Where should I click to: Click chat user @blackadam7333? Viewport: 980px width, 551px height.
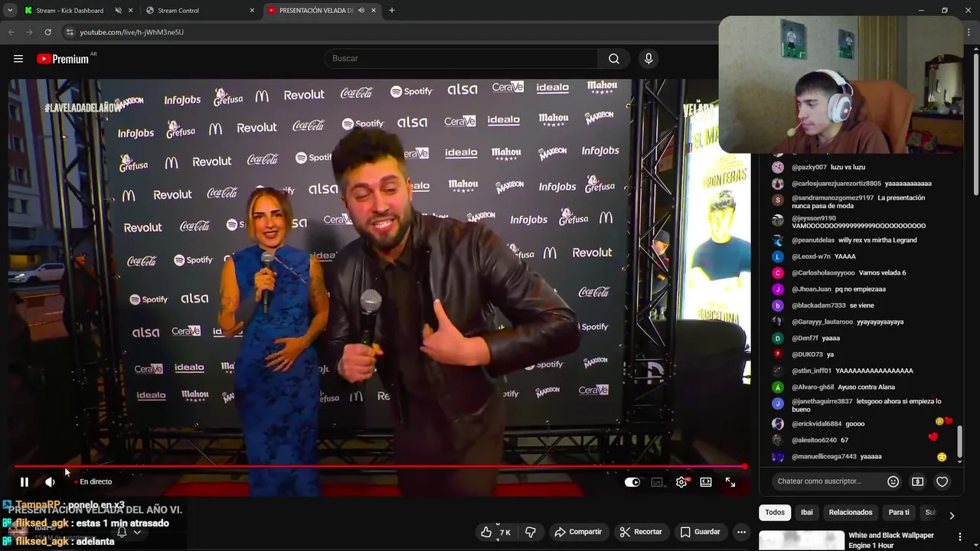tap(818, 306)
